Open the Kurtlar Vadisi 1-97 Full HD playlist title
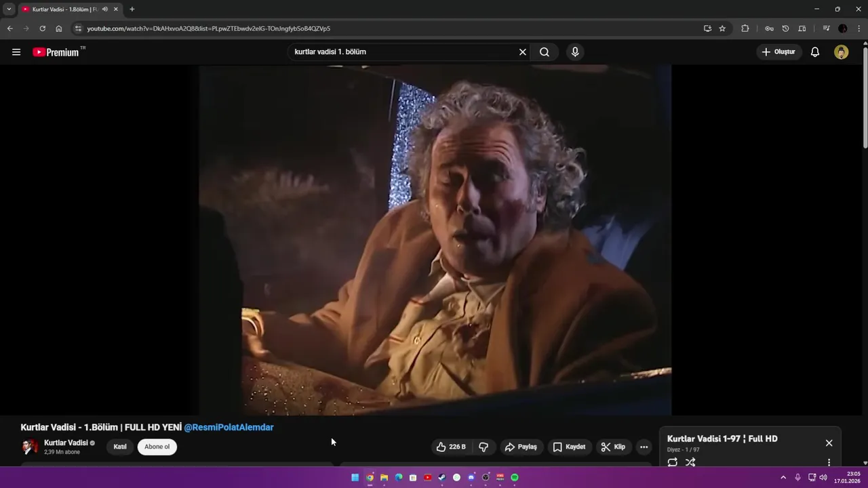 (722, 439)
